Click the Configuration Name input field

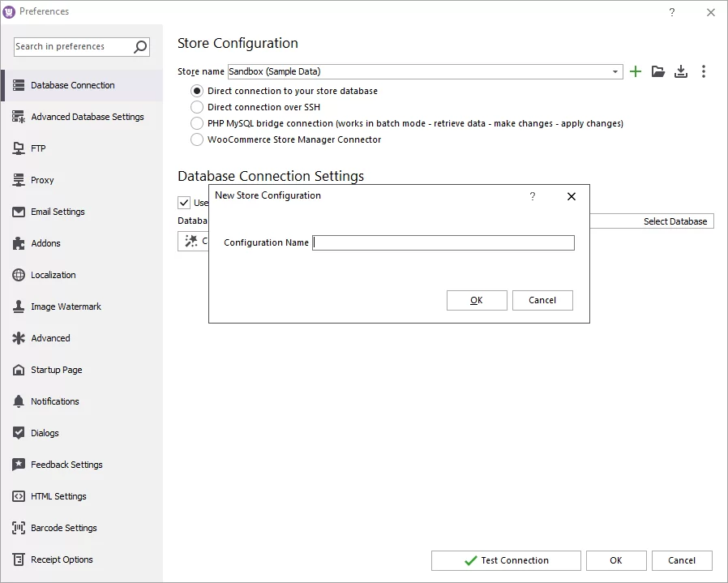point(443,242)
